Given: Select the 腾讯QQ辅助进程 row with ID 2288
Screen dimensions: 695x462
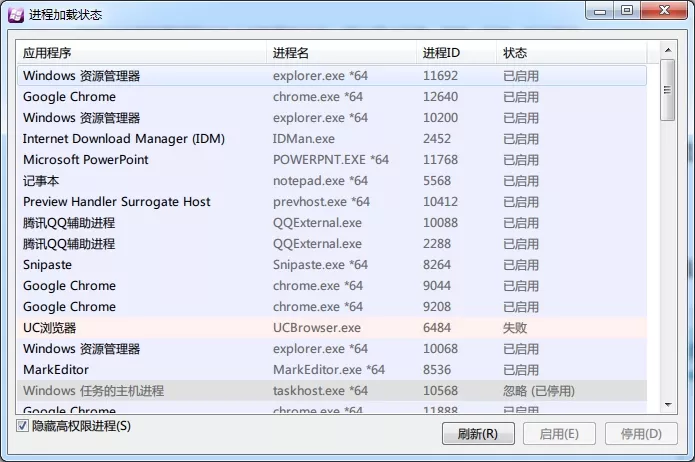Looking at the screenshot, I should [332, 244].
